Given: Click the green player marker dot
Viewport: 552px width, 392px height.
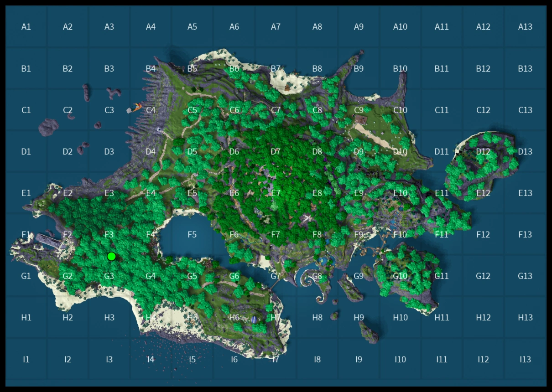Looking at the screenshot, I should point(111,256).
